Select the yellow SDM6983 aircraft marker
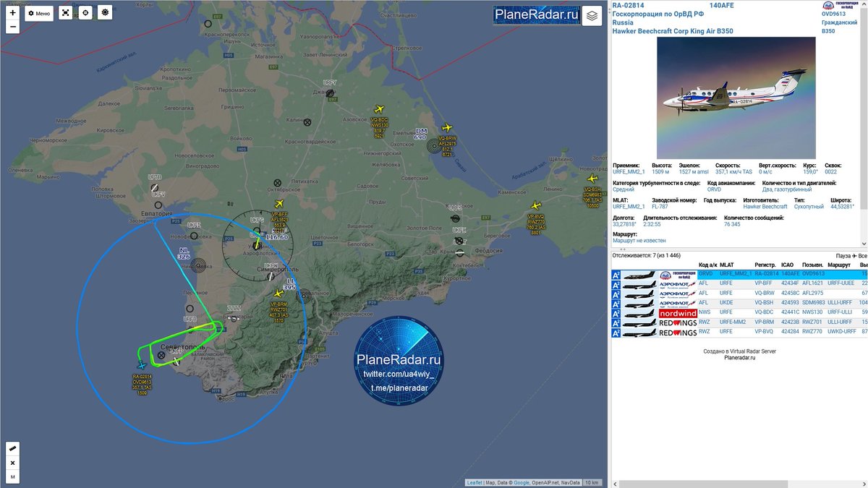Screen dimensions: 868x488 pyautogui.click(x=592, y=179)
